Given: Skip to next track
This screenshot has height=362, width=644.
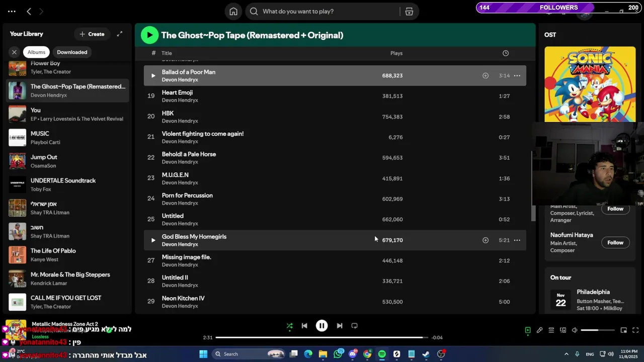Looking at the screenshot, I should point(339,326).
